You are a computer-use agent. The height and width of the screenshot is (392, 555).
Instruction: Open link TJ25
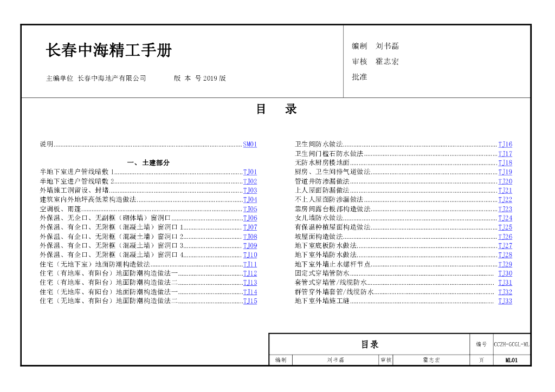pyautogui.click(x=505, y=227)
